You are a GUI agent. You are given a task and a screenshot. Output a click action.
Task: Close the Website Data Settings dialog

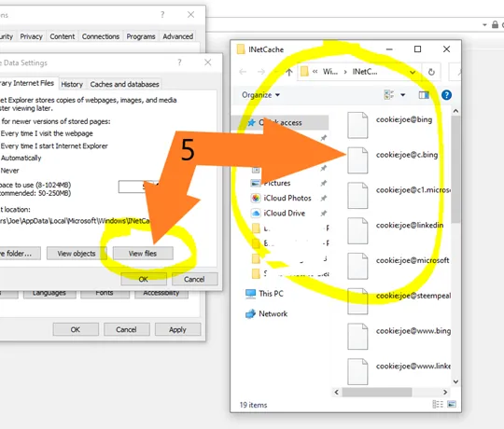[207, 62]
